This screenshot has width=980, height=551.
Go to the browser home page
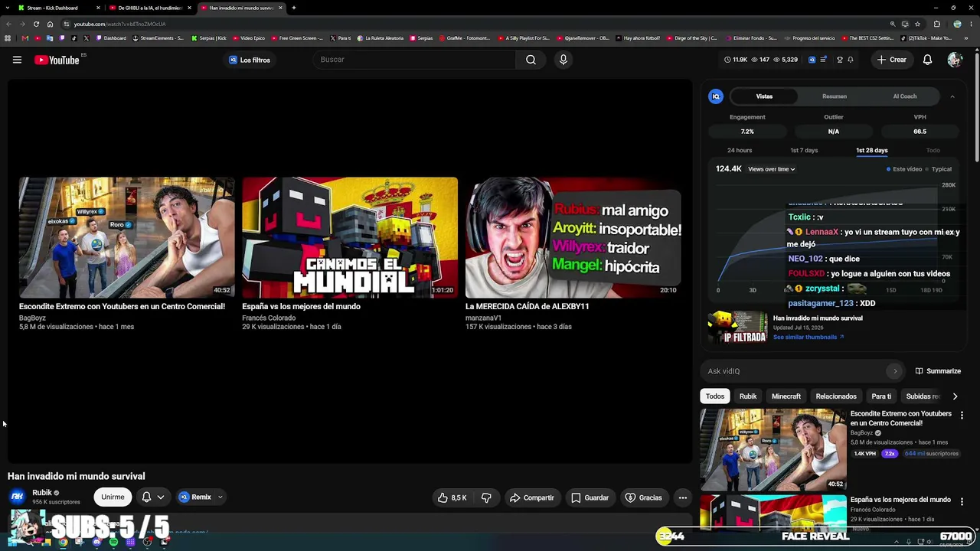pyautogui.click(x=51, y=24)
